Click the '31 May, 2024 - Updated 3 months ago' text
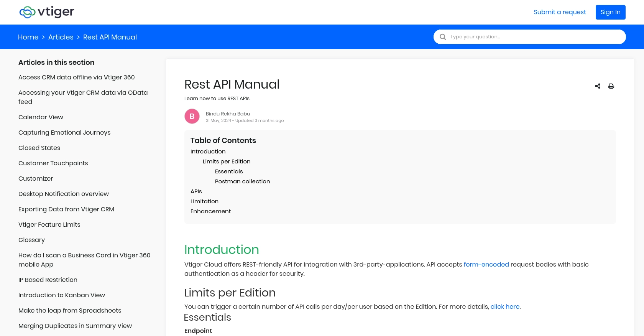The image size is (644, 336). click(x=245, y=120)
